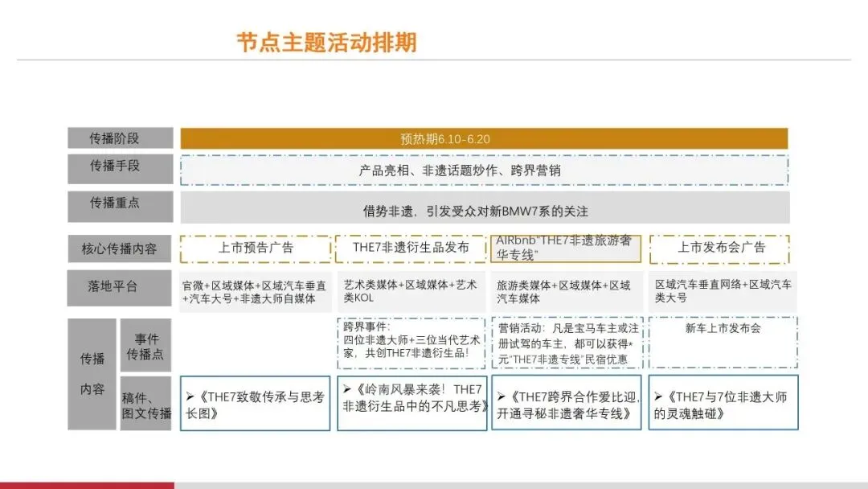Image resolution: width=868 pixels, height=489 pixels.
Task: Click the 上市预告广告 content box
Action: coord(256,249)
